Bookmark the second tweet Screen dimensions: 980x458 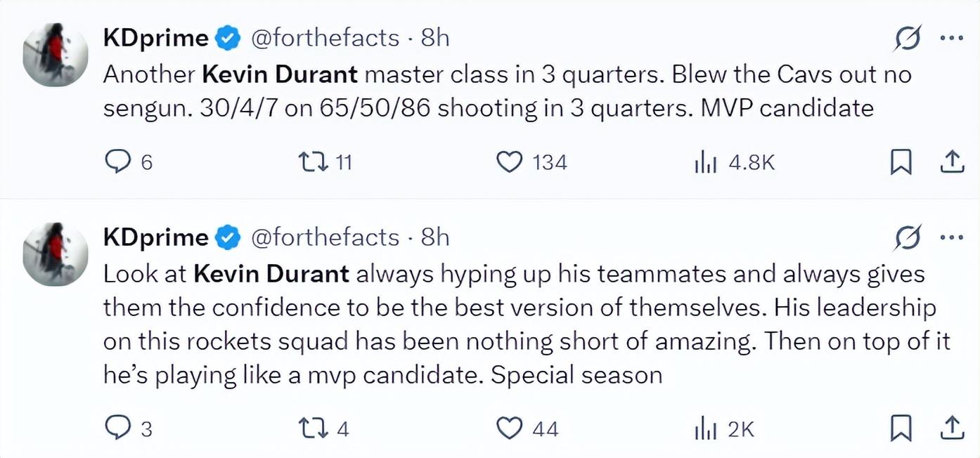tap(901, 428)
